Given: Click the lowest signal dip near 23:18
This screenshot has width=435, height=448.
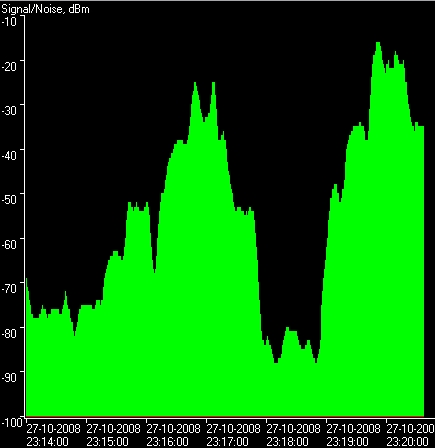Looking at the screenshot, I should (x=276, y=361).
